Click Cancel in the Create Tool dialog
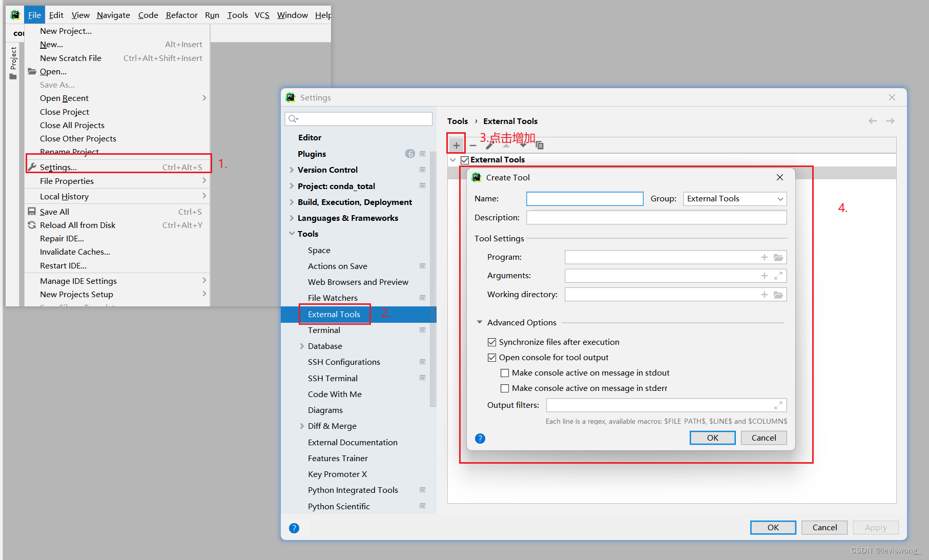929x560 pixels. (x=763, y=438)
